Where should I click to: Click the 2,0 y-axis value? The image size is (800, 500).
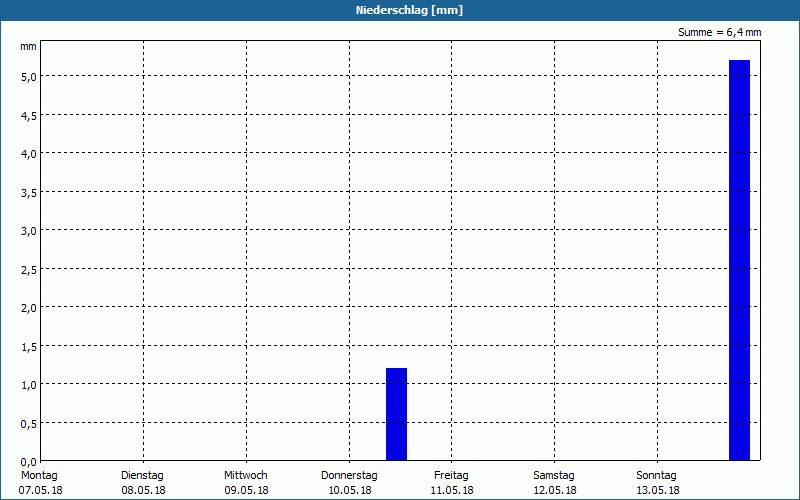29,308
